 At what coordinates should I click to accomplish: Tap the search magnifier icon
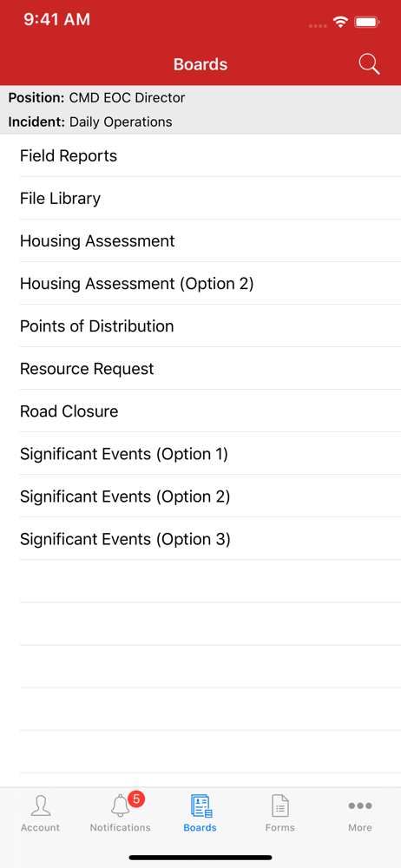(369, 64)
